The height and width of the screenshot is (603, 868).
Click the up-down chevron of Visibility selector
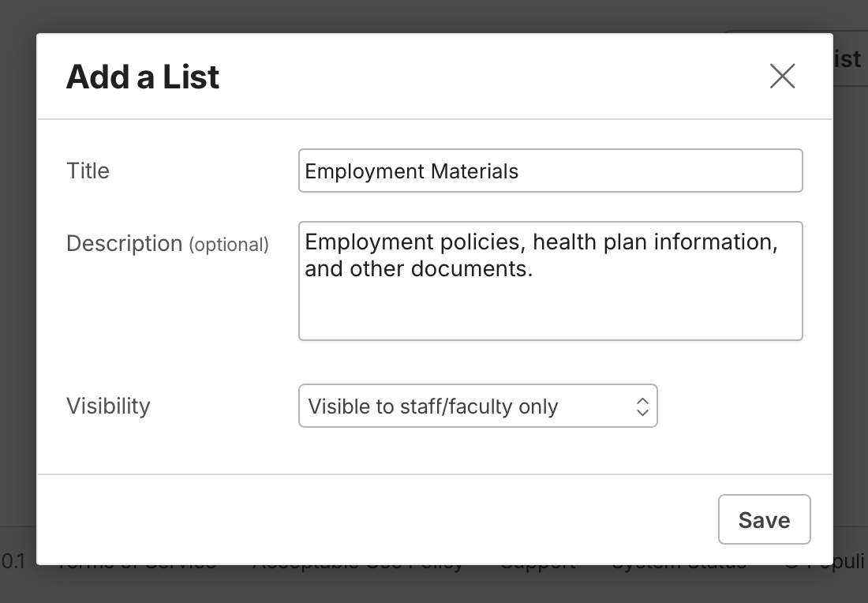point(642,406)
